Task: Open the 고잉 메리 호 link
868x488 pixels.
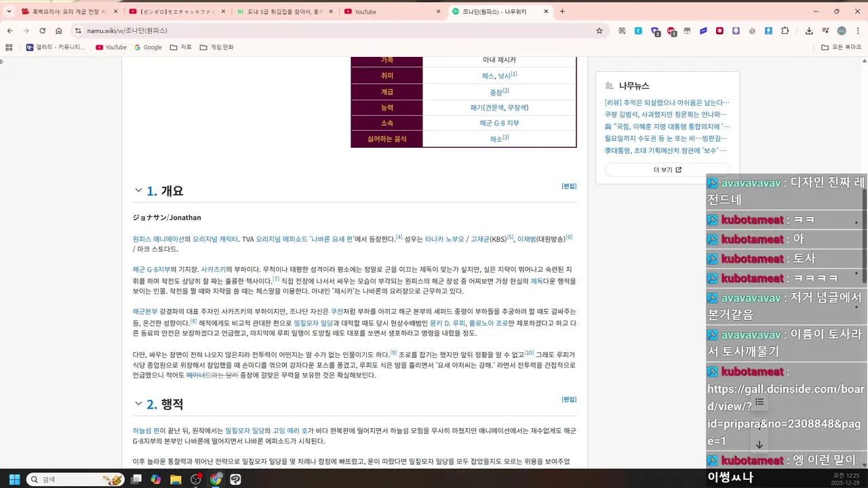Action: click(290, 431)
